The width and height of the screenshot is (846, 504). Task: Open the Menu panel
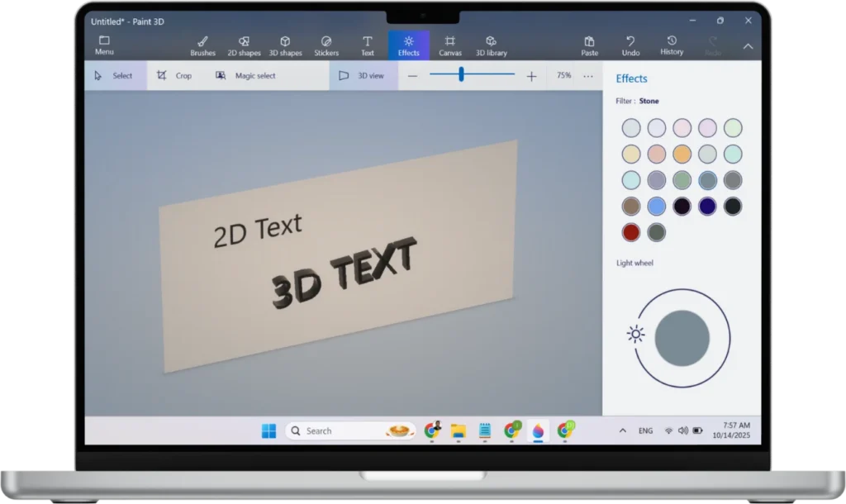(x=104, y=45)
